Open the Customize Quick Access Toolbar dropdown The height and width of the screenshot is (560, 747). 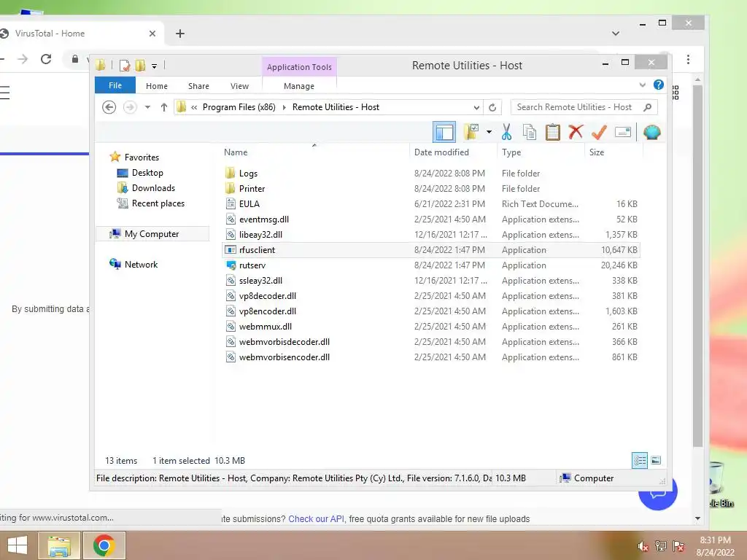click(154, 66)
